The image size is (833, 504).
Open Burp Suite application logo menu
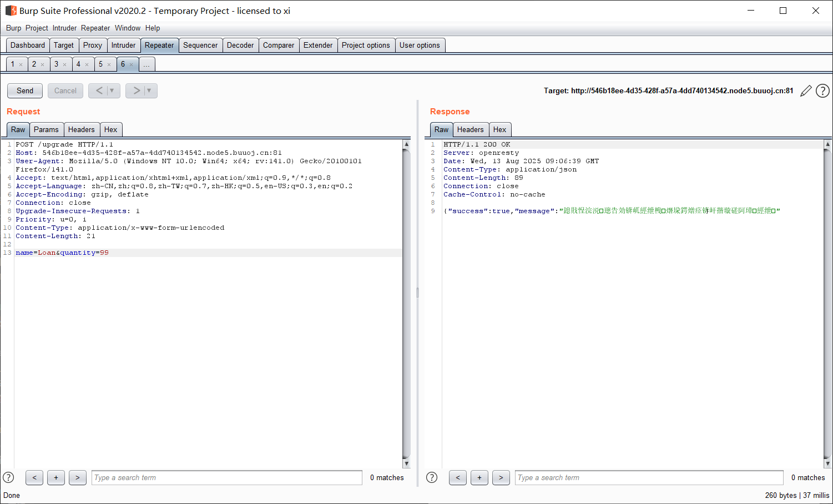[11, 11]
